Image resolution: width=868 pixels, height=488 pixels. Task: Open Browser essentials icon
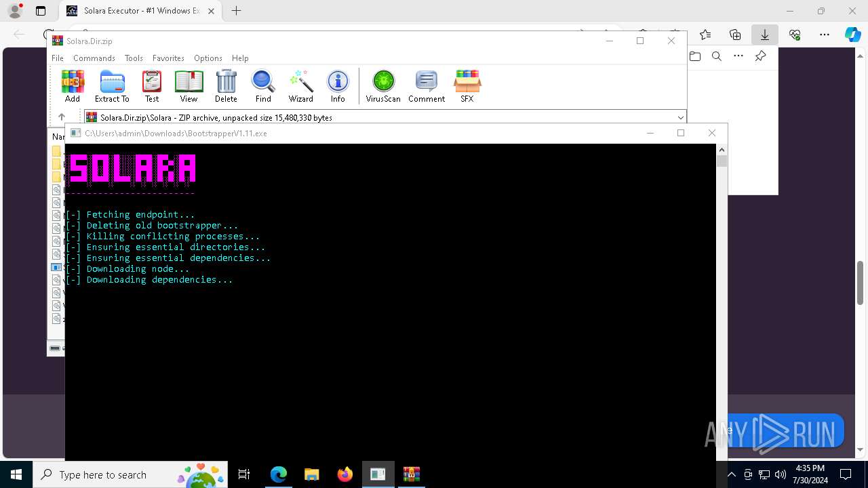[x=795, y=35]
